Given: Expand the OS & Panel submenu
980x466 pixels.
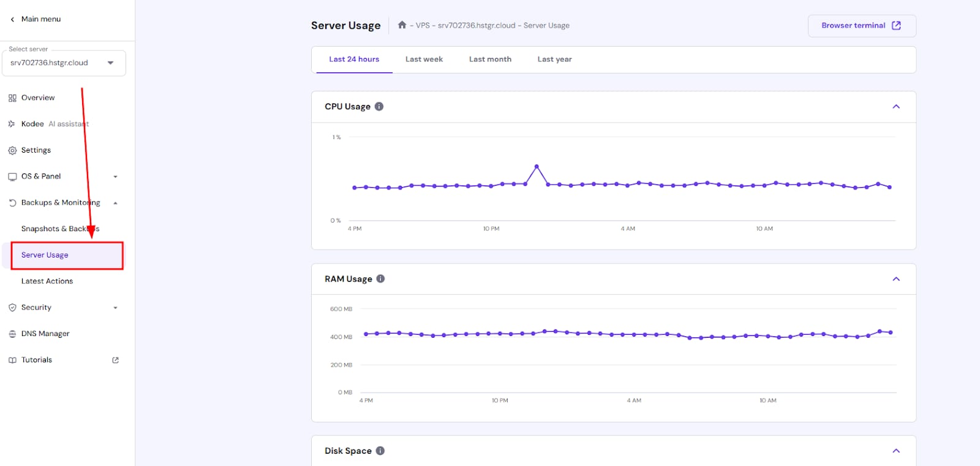Looking at the screenshot, I should click(115, 177).
